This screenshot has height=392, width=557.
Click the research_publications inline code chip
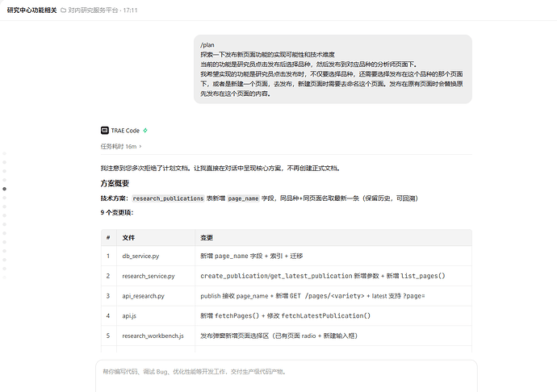click(x=168, y=198)
